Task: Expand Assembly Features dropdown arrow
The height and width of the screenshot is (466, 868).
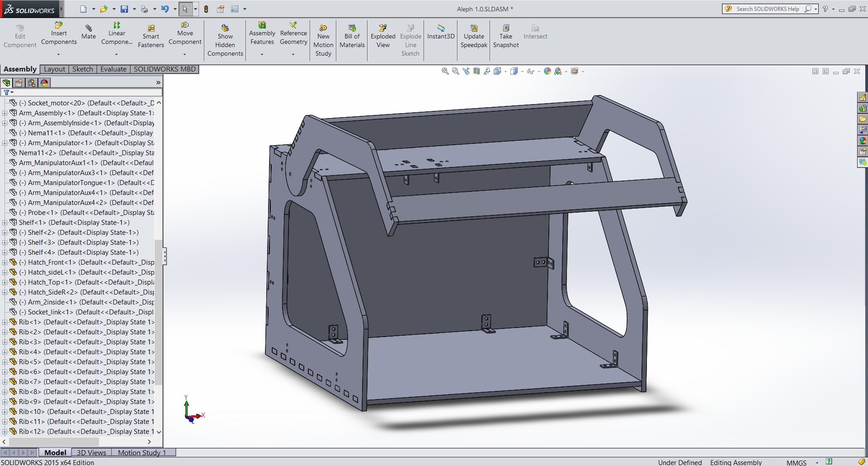Action: (x=262, y=54)
